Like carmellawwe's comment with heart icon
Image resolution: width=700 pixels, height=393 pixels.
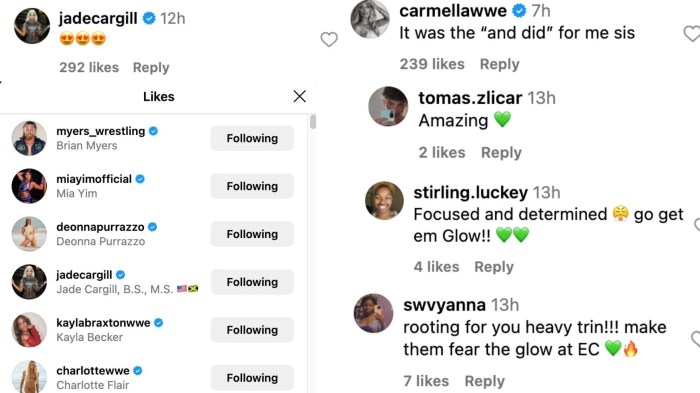[692, 33]
